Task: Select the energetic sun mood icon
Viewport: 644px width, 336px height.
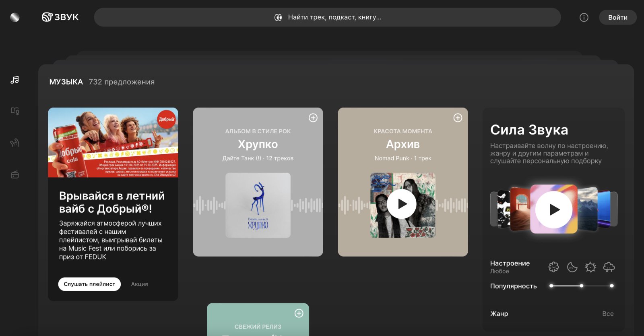Action: 590,267
